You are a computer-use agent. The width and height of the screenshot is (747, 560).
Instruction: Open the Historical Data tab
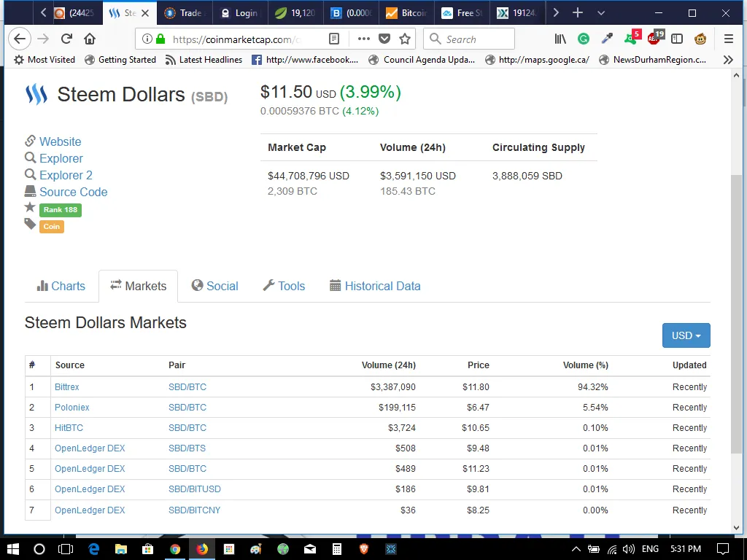pyautogui.click(x=376, y=286)
